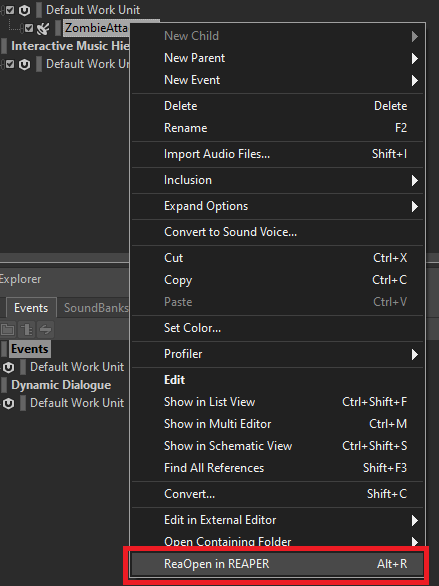Select Show in List View
Screen dimensions: 439x586
277,402
